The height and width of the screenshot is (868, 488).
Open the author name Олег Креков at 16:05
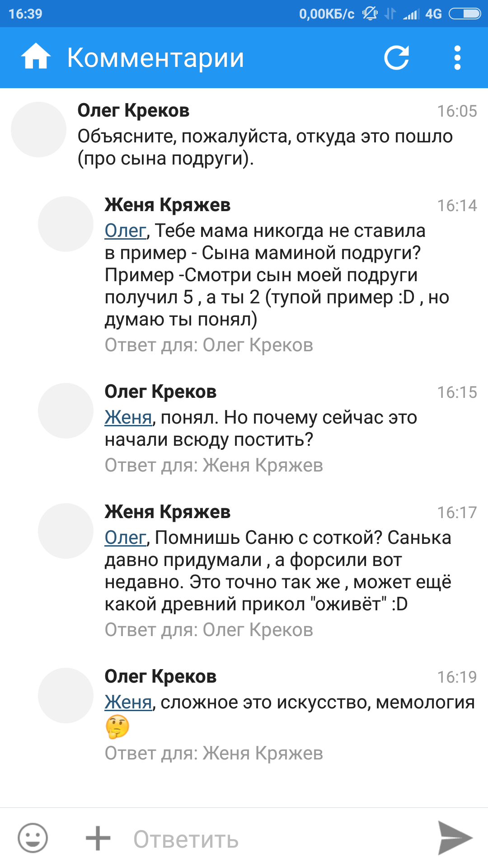[x=133, y=111]
